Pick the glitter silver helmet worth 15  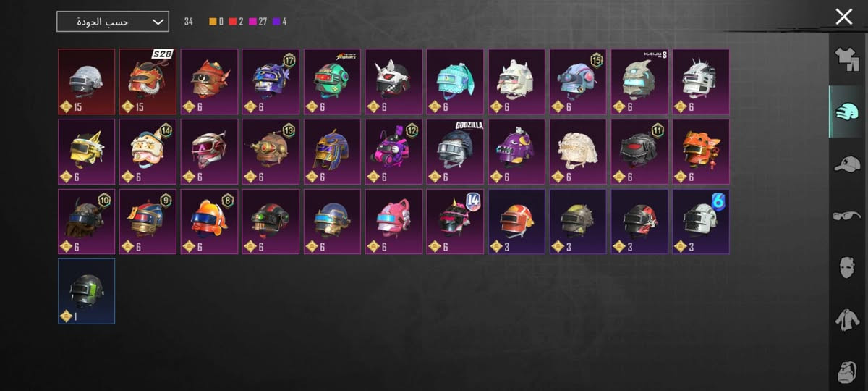tap(86, 82)
